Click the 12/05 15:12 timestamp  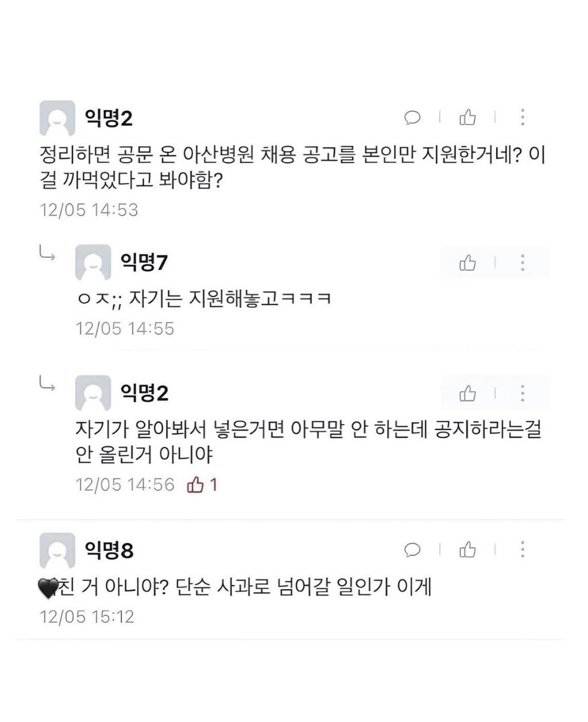point(87,617)
